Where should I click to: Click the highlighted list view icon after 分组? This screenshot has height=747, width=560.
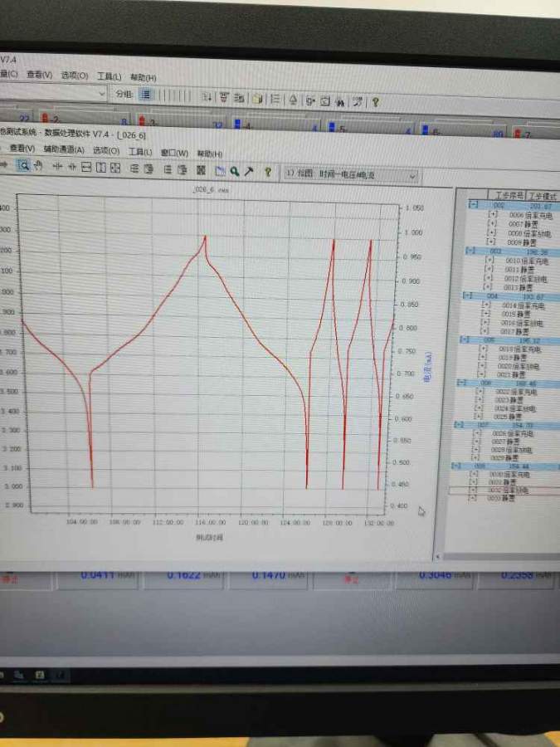(x=146, y=95)
